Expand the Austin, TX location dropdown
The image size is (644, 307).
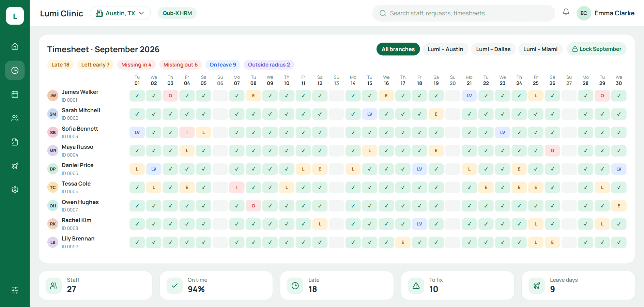pos(120,13)
